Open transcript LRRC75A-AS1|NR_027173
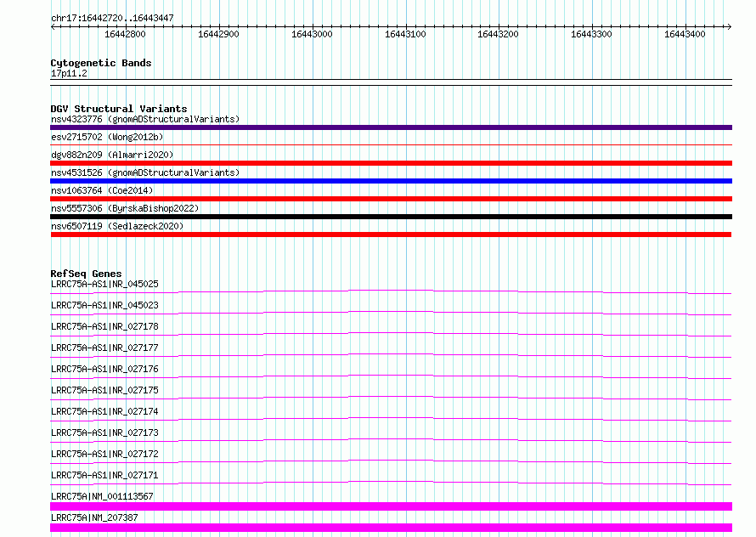756x537 pixels. [104, 432]
